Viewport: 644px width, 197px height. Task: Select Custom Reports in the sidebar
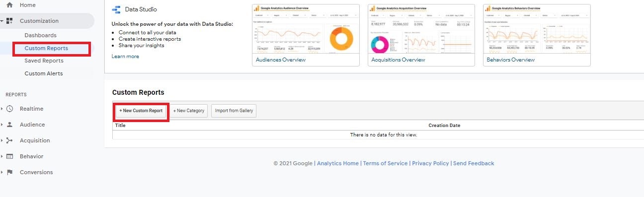(46, 48)
